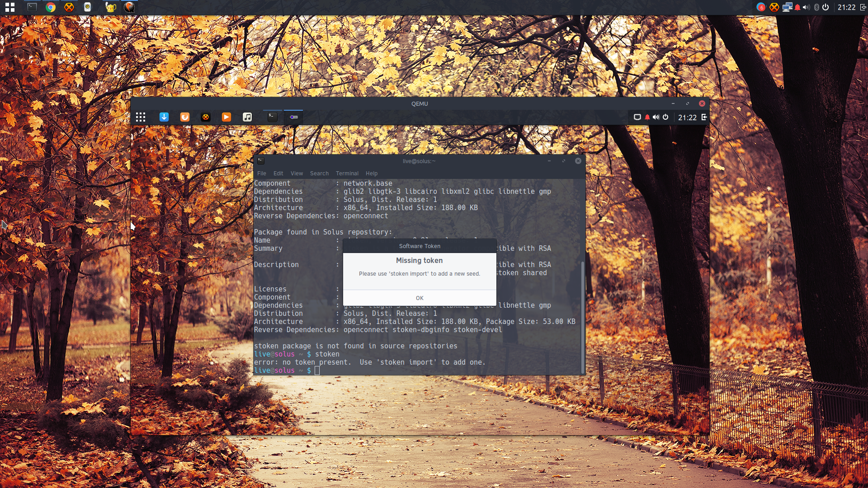Open guest Raven sidebar icon
868x488 pixels.
coord(704,117)
